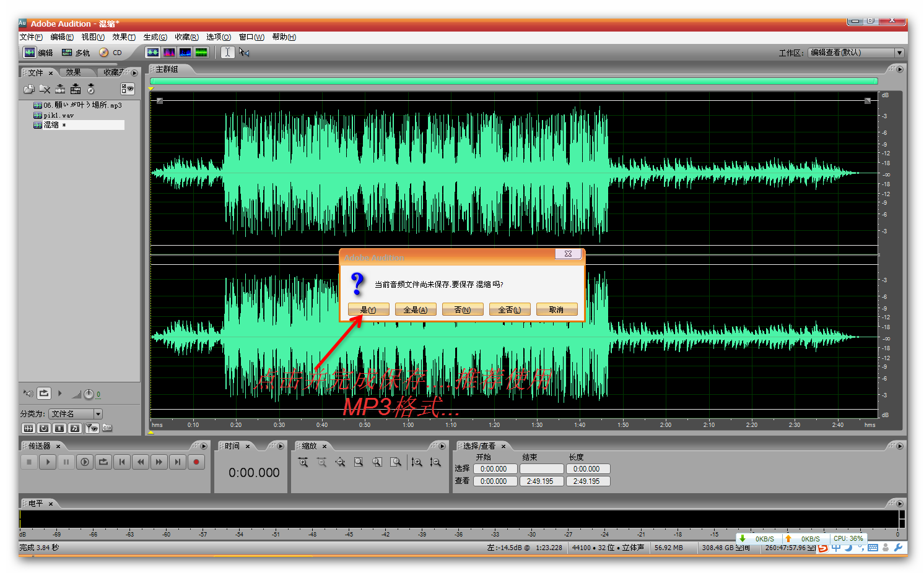This screenshot has height=573, width=924.
Task: Click the Sogou input method tray icon
Action: coord(822,548)
